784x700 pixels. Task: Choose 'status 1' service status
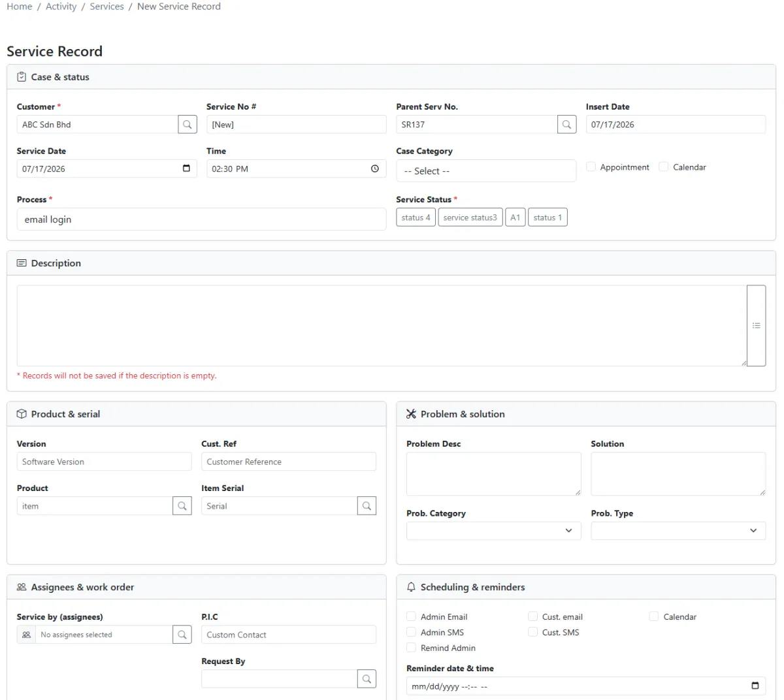tap(547, 217)
